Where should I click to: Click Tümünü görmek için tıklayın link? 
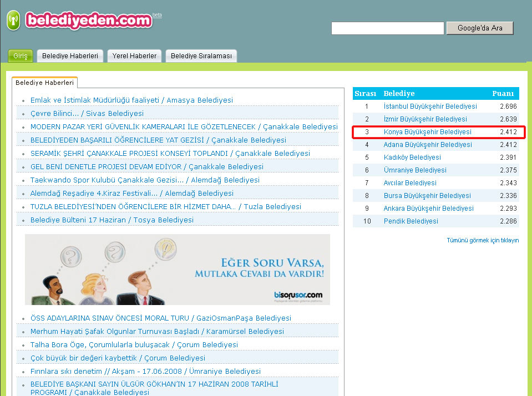click(x=483, y=240)
